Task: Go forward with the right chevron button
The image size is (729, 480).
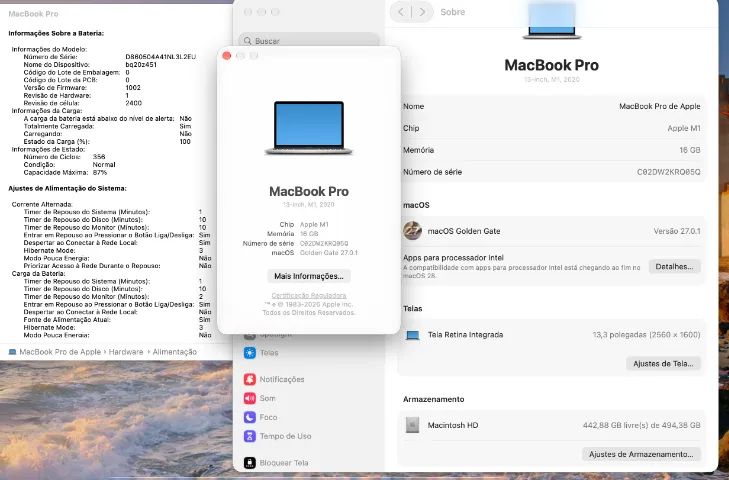Action: pos(422,12)
